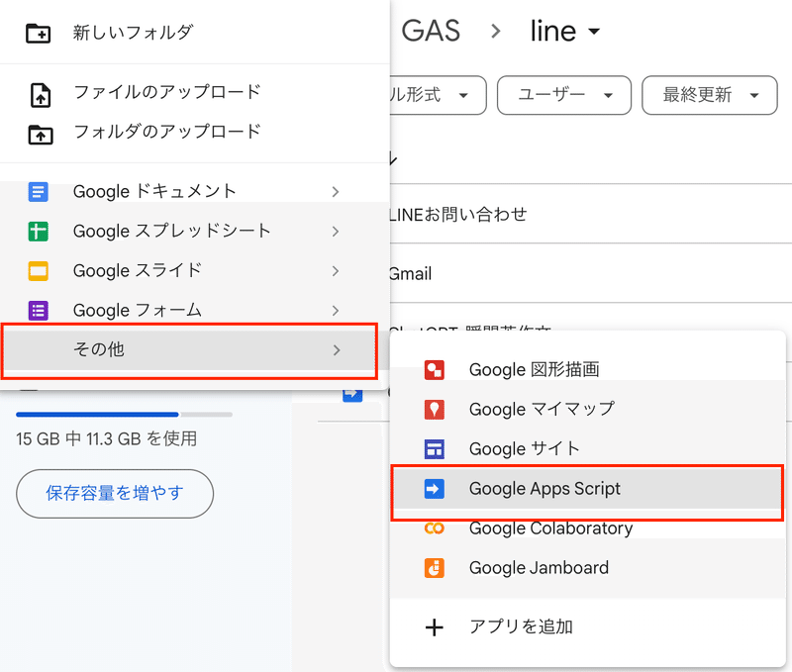Click the Google My Maps icon
Viewport: 792px width, 672px height.
coord(434,410)
